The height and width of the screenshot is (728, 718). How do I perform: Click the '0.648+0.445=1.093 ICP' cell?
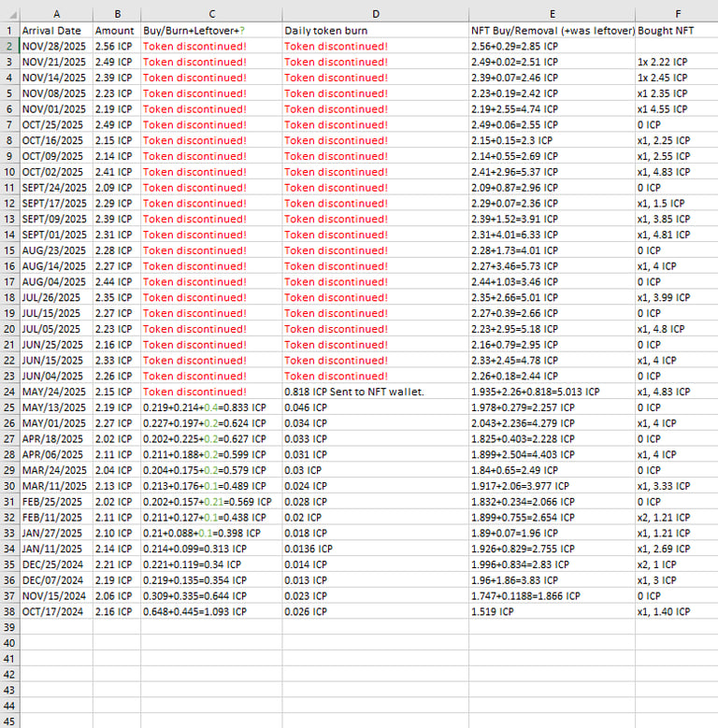[211, 611]
